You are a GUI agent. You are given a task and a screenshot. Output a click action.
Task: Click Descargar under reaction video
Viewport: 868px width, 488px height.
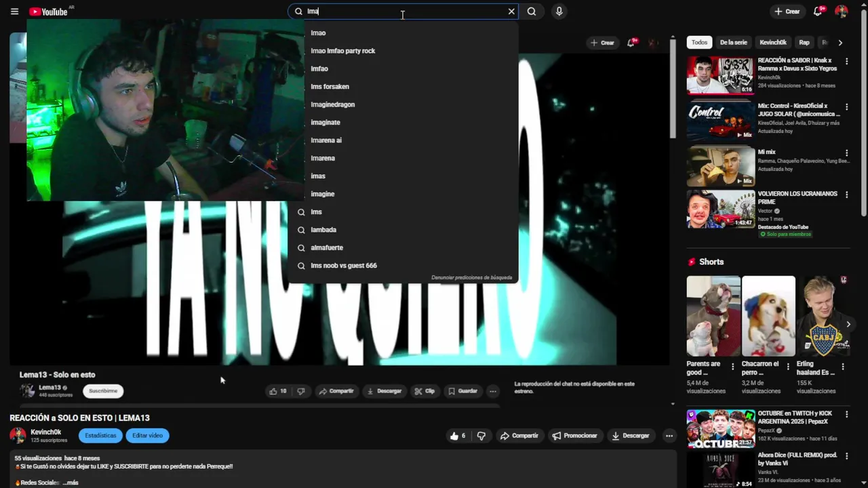[630, 436]
